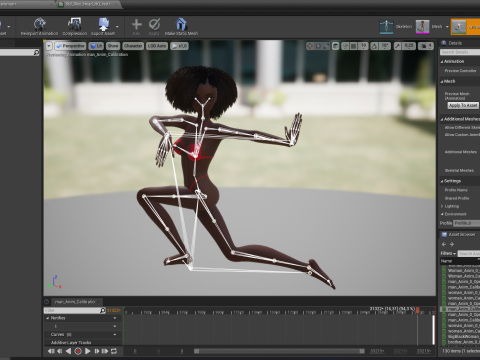Click the timeline range scrubber bar
The width and height of the screenshot is (480, 360).
pyautogui.click(x=279, y=351)
